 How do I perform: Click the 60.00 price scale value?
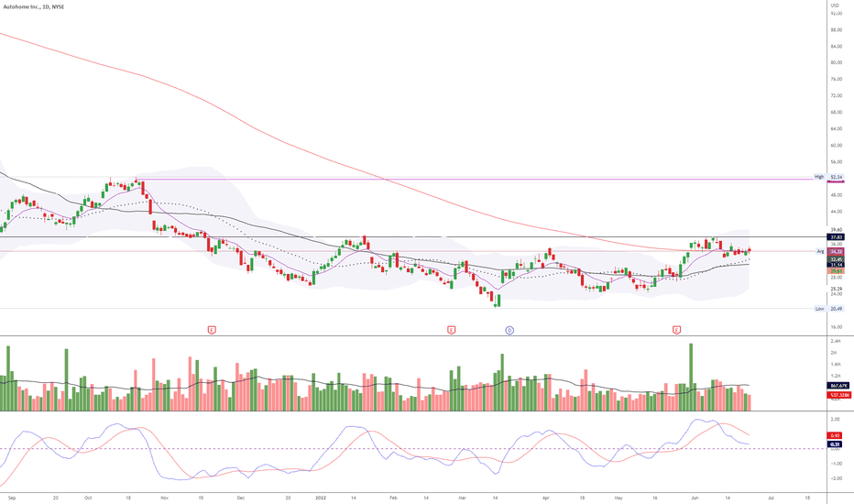click(x=836, y=145)
